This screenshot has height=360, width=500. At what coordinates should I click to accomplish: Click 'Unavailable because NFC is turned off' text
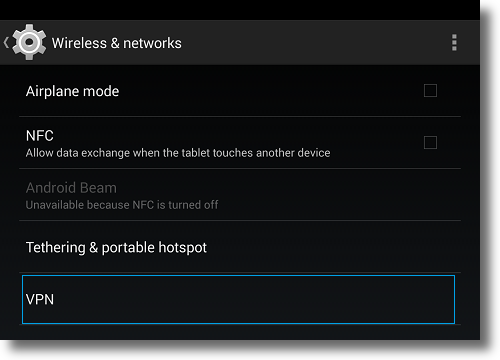pos(122,205)
